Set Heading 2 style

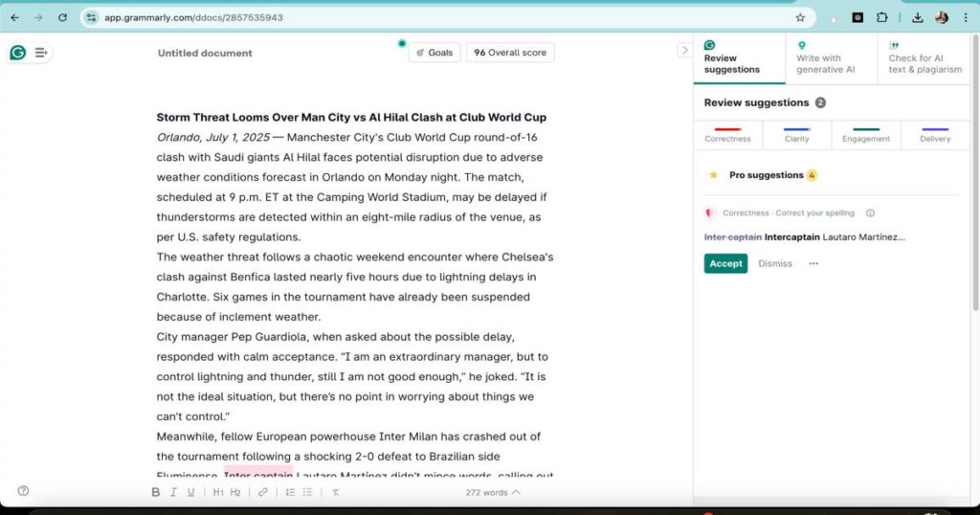[235, 492]
